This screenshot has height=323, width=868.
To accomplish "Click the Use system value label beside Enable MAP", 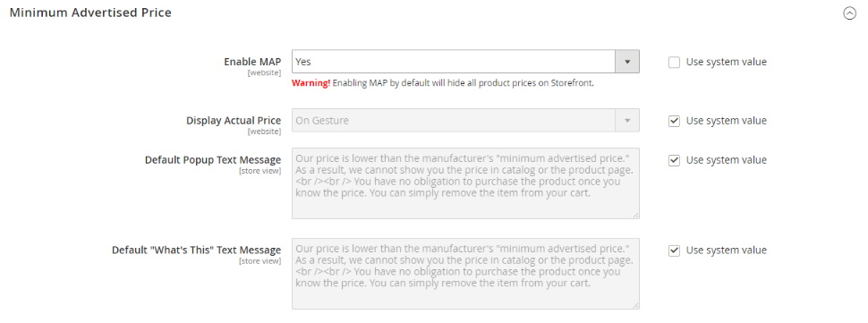I will 727,62.
